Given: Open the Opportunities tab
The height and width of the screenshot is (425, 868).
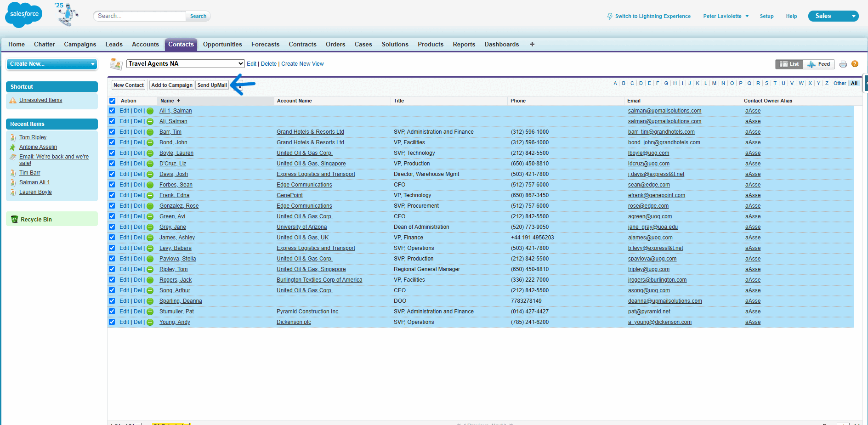Looking at the screenshot, I should click(222, 45).
